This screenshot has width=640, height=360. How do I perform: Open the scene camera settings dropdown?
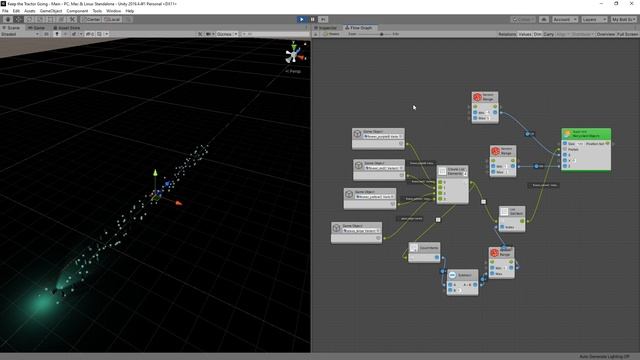(x=209, y=34)
